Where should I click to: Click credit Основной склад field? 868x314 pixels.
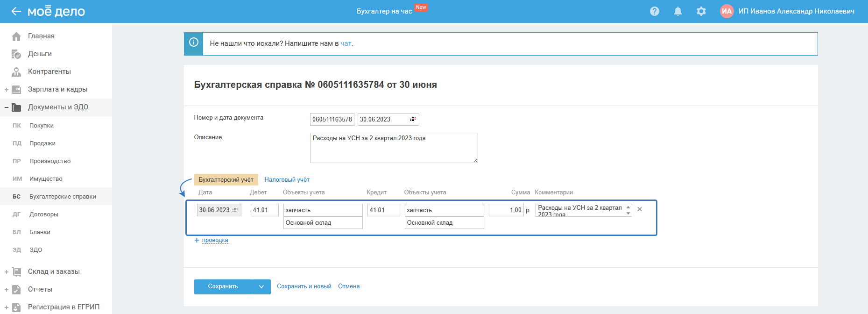[444, 223]
